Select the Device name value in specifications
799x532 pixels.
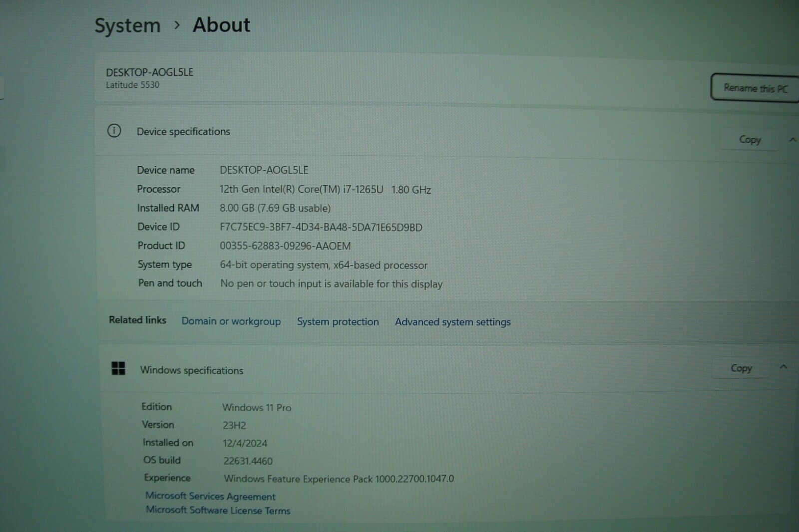pos(264,170)
